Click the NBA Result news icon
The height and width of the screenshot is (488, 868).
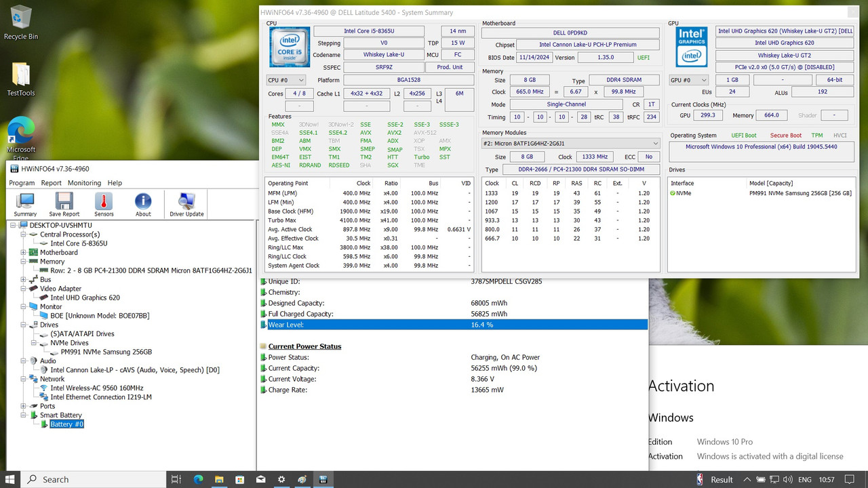click(701, 479)
